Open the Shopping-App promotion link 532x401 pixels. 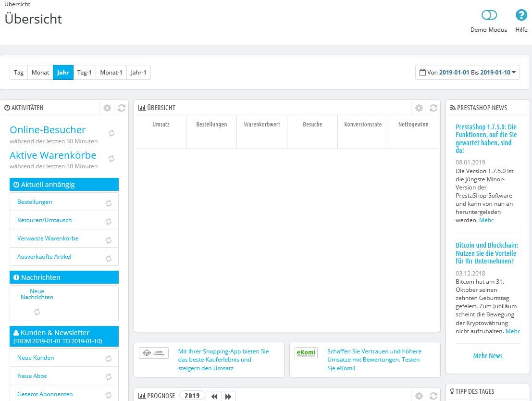point(223,360)
